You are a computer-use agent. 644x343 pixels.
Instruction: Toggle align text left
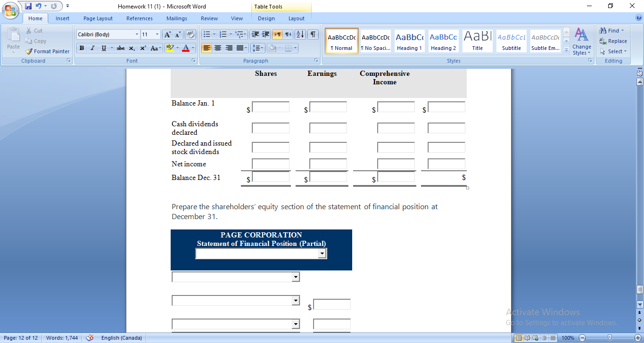coord(206,48)
